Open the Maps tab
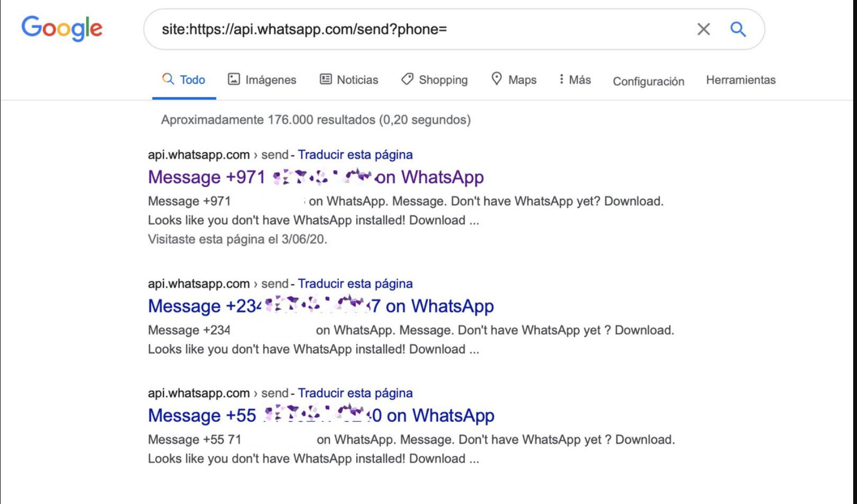The height and width of the screenshot is (504, 857). pos(513,80)
